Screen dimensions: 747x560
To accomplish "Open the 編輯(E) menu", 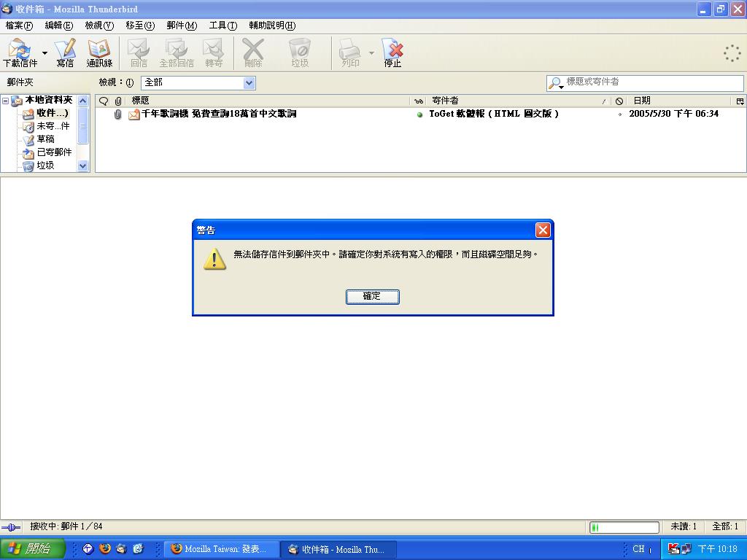I will [x=58, y=26].
